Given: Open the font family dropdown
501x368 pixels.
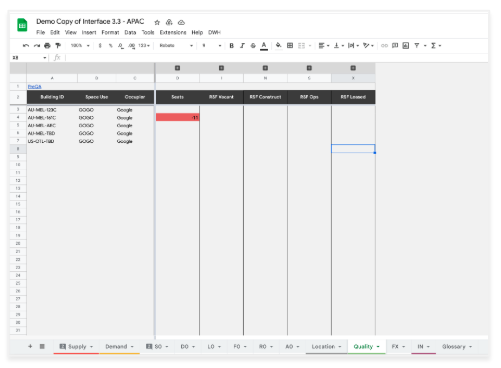Looking at the screenshot, I should tap(176, 46).
